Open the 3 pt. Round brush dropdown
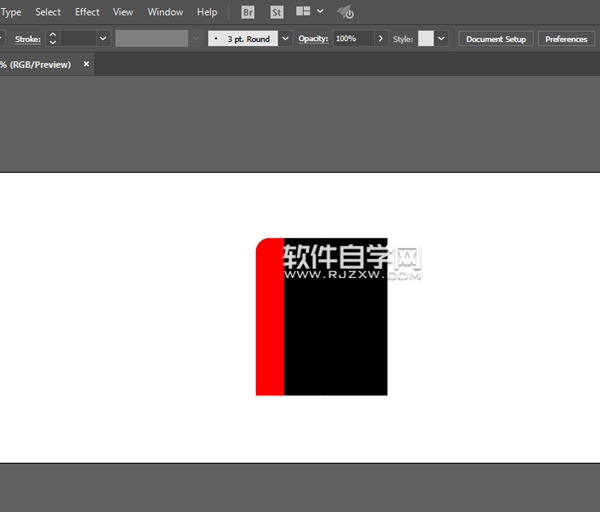The image size is (600, 512). pyautogui.click(x=286, y=39)
